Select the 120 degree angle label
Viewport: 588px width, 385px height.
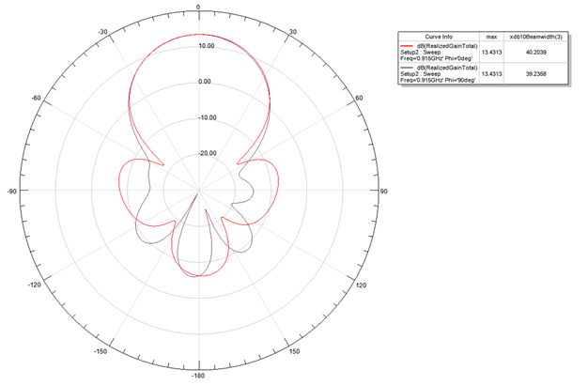click(361, 285)
